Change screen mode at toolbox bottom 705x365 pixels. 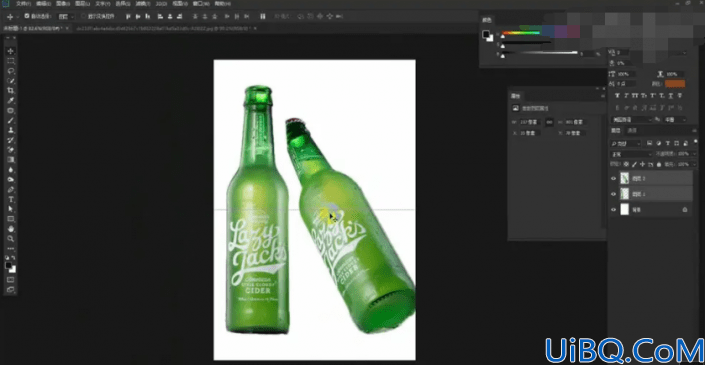click(x=11, y=289)
